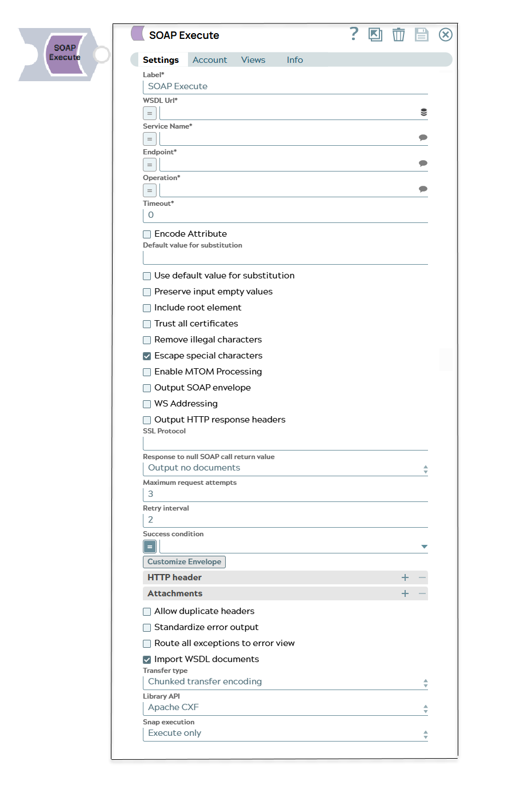This screenshot has height=789, width=532.
Task: Uncheck Escape special characters
Action: pyautogui.click(x=147, y=356)
